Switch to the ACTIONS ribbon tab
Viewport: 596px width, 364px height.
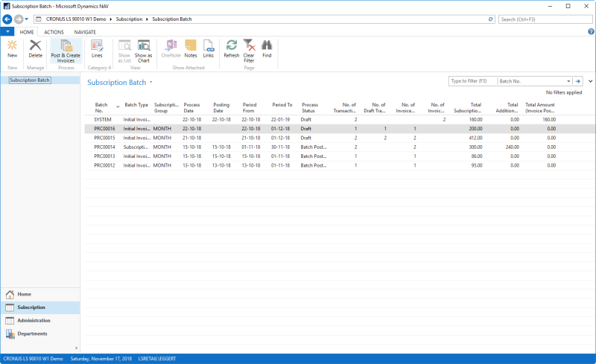pos(54,32)
